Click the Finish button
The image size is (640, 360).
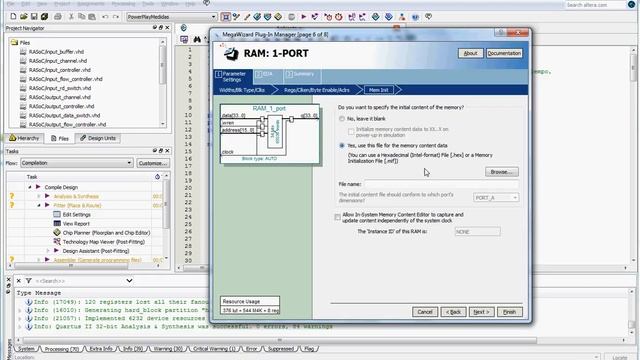[509, 312]
